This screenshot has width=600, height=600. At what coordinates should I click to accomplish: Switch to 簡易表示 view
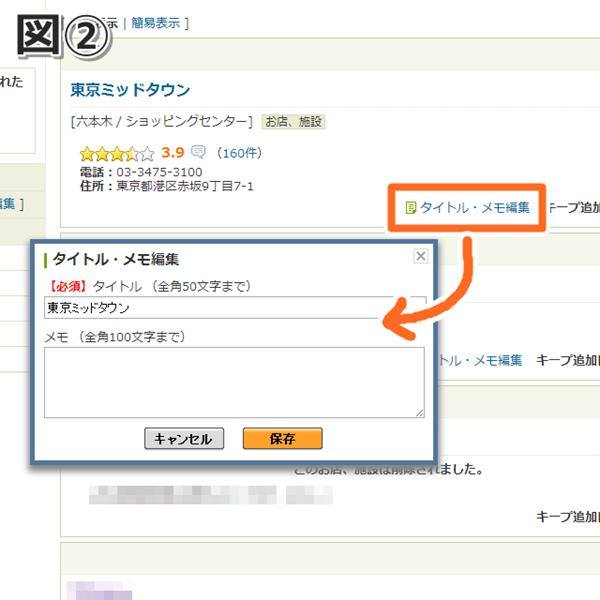coord(155,23)
